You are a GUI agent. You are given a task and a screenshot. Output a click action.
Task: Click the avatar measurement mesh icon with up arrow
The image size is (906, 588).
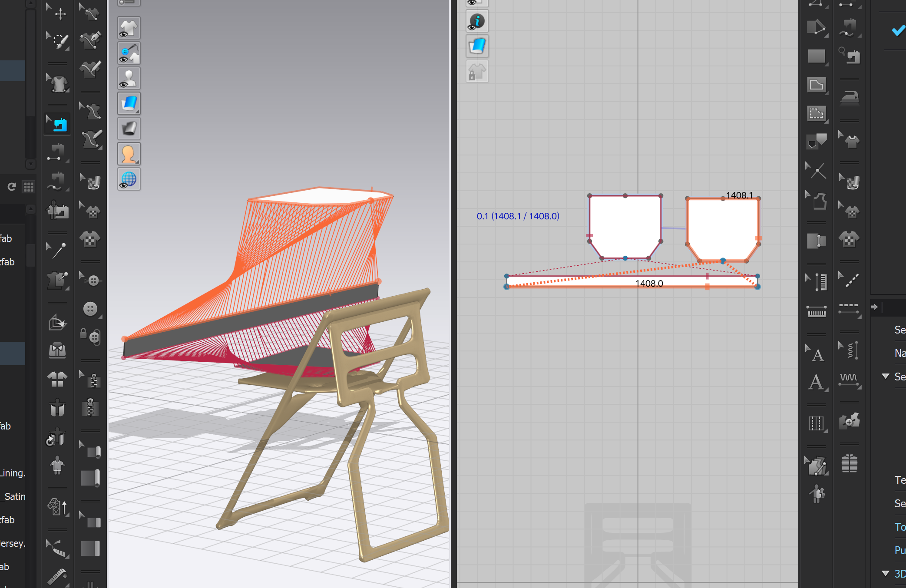[57, 506]
